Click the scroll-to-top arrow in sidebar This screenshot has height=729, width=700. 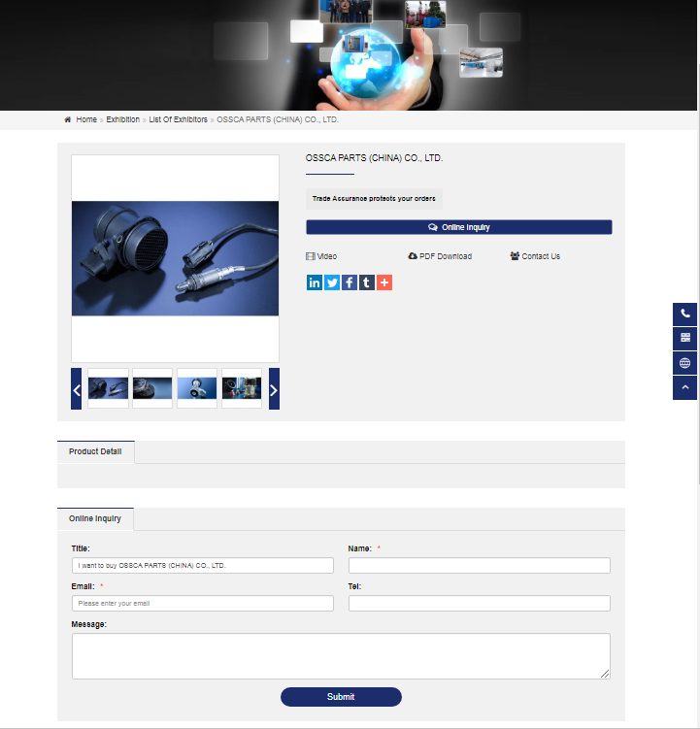coord(685,387)
